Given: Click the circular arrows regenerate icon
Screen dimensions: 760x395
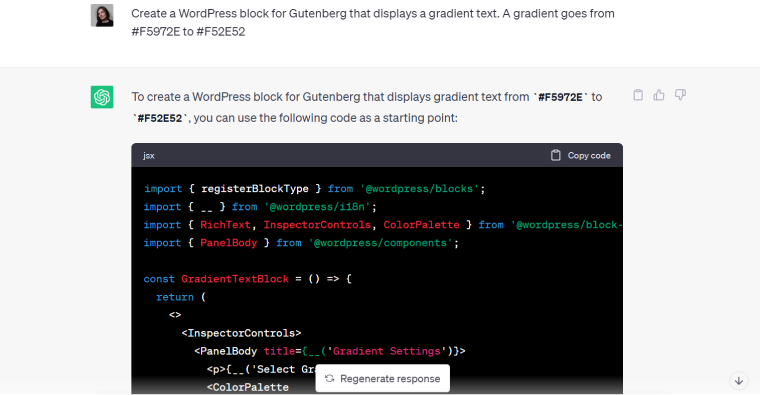Looking at the screenshot, I should tap(330, 379).
